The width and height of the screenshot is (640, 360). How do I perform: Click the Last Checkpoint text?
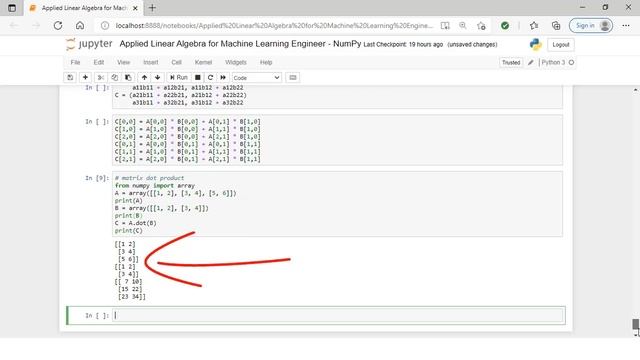tap(403, 44)
